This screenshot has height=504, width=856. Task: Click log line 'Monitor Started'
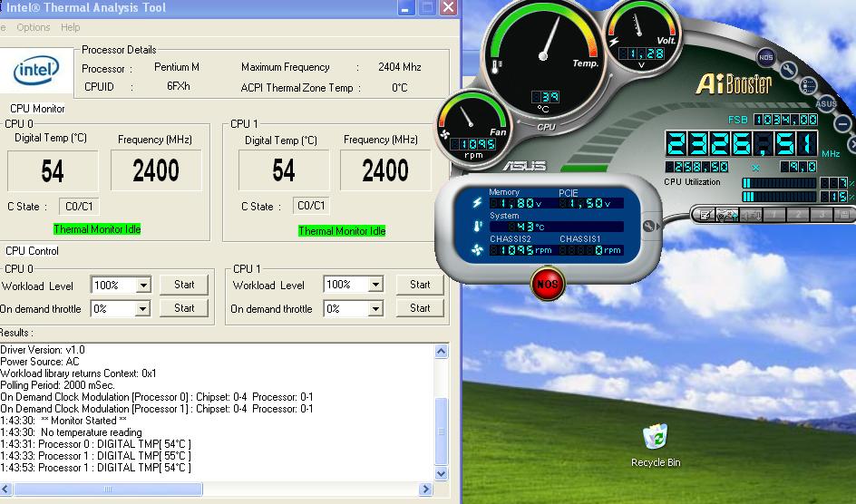click(63, 421)
